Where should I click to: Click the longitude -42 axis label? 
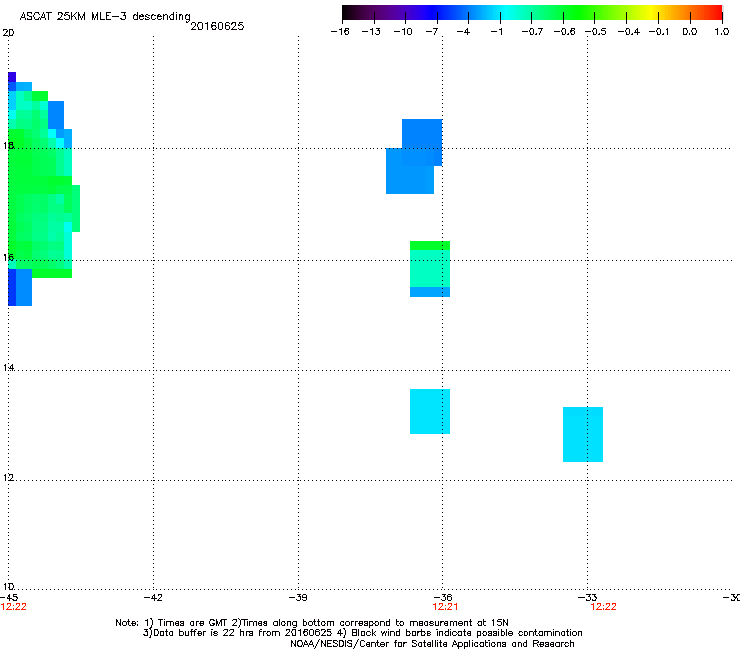(x=153, y=598)
